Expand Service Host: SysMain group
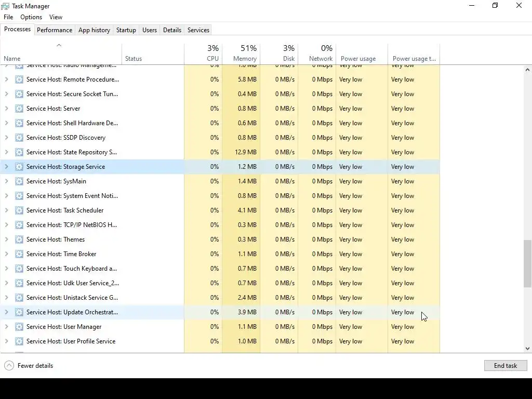532x399 pixels. [x=6, y=181]
